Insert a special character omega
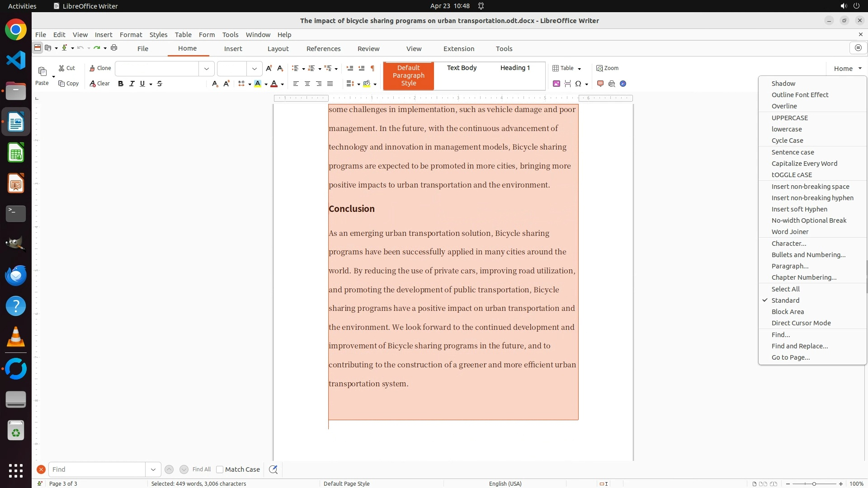This screenshot has height=488, width=868. tap(578, 84)
